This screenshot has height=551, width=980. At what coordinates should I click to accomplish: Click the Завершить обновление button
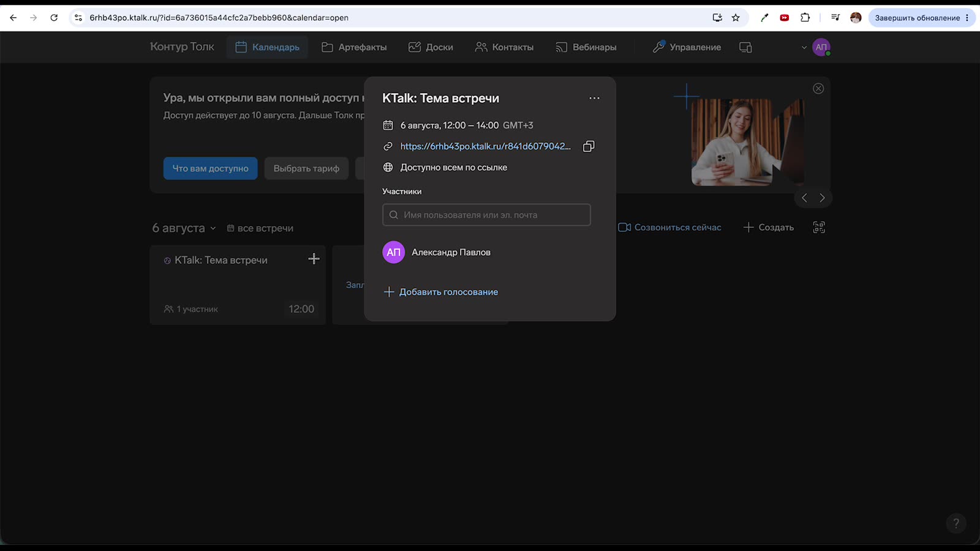(917, 18)
